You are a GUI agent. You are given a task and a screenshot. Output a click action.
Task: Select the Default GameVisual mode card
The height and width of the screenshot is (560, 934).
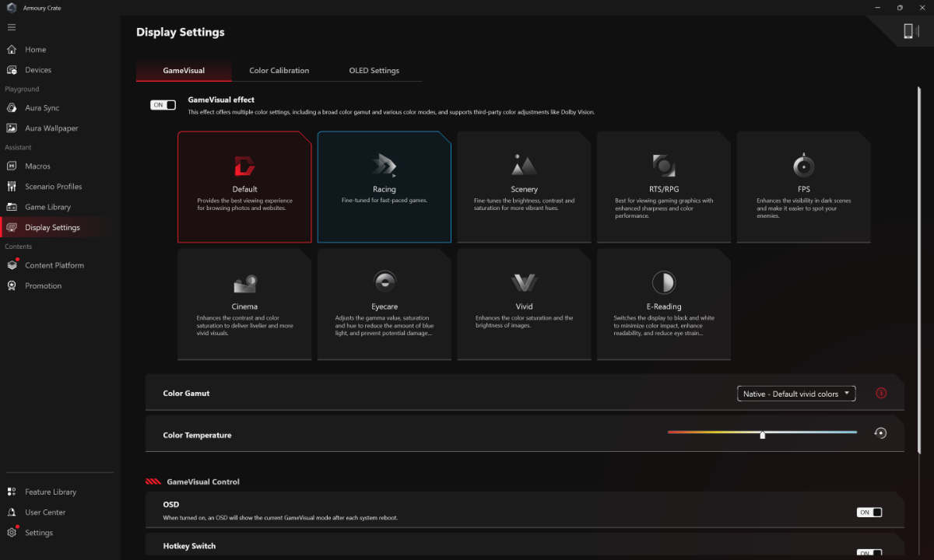point(244,187)
